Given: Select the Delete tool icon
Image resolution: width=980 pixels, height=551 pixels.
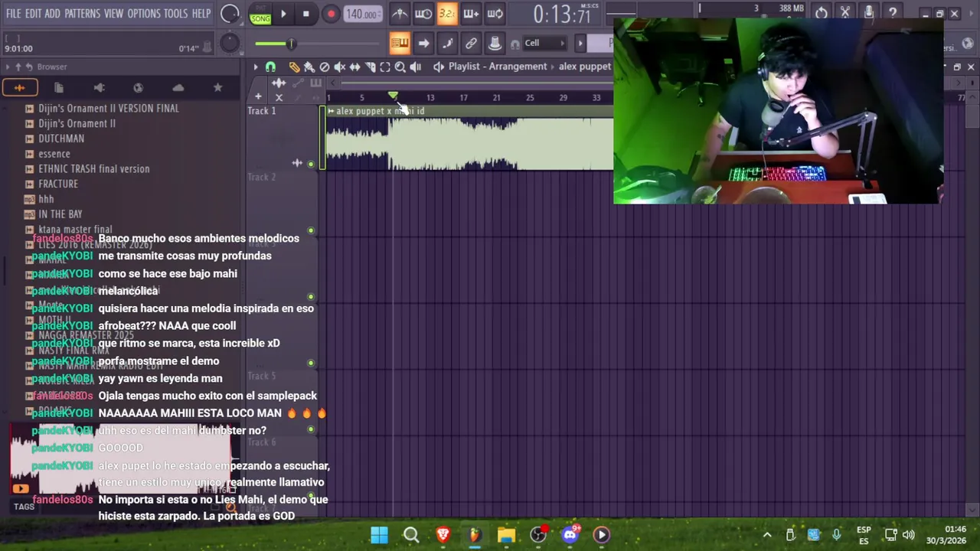Looking at the screenshot, I should click(325, 67).
